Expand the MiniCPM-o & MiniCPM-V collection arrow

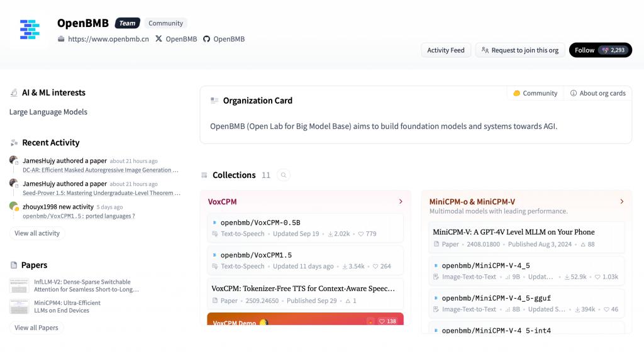621,202
